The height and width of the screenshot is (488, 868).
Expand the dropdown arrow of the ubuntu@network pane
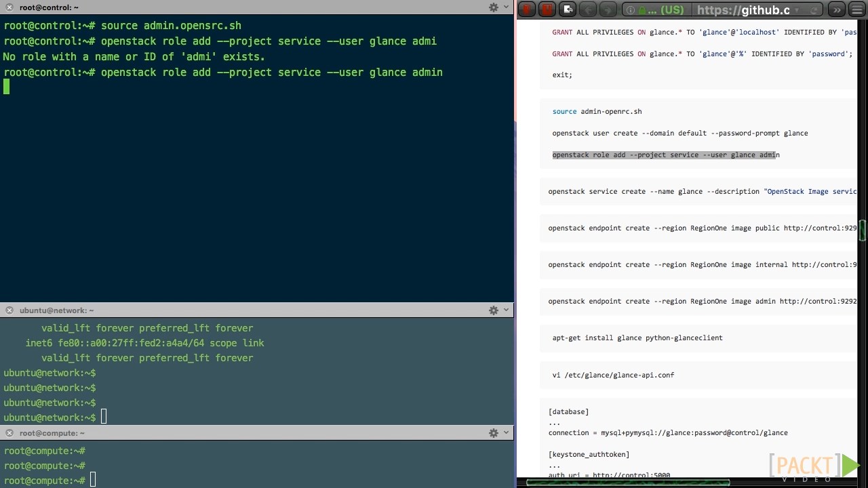tap(506, 310)
